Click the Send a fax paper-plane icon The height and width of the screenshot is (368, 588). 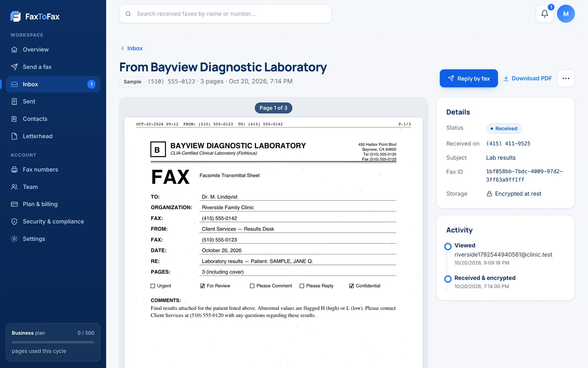14,67
